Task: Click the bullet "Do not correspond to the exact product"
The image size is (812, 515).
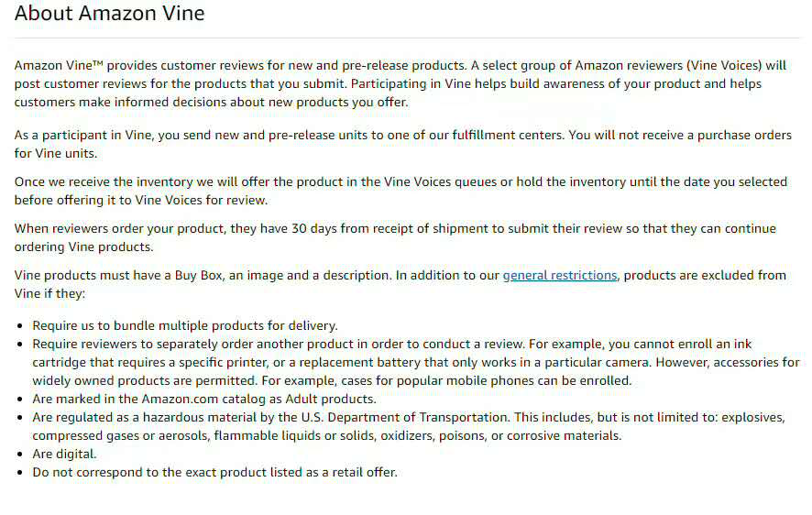Action: [214, 473]
